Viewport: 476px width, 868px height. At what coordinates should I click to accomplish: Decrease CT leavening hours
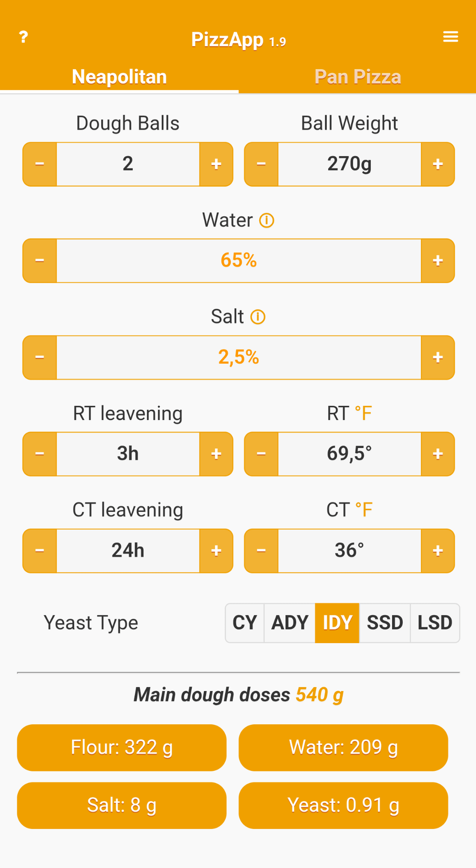(40, 551)
